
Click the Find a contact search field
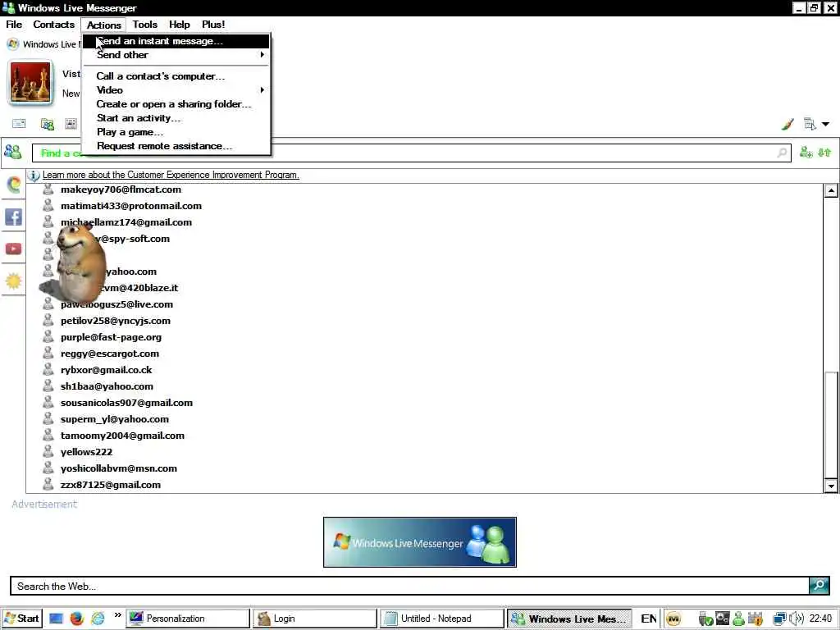tap(412, 153)
